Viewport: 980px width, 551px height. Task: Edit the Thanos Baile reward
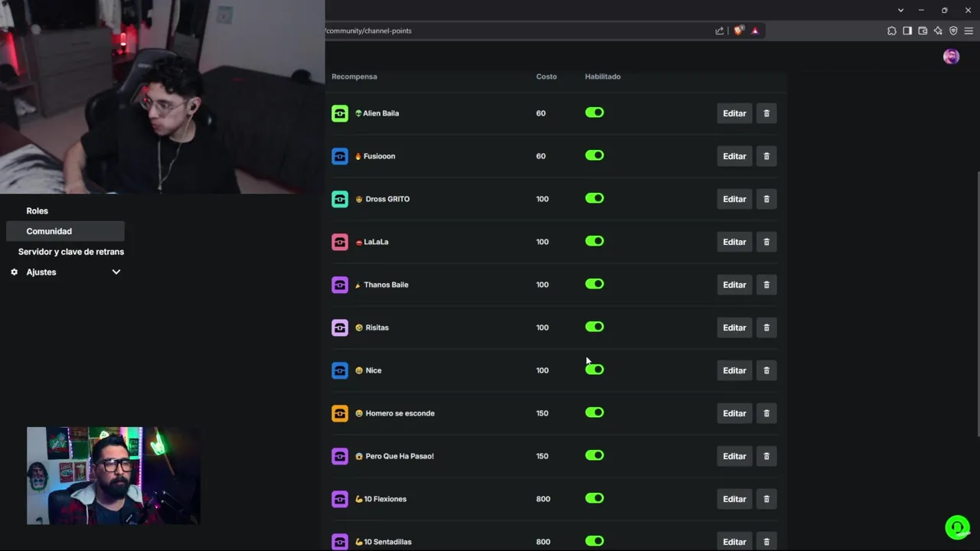734,285
